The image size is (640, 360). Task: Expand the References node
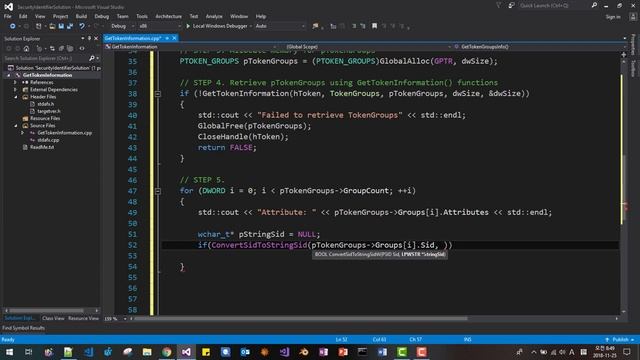[x=16, y=82]
